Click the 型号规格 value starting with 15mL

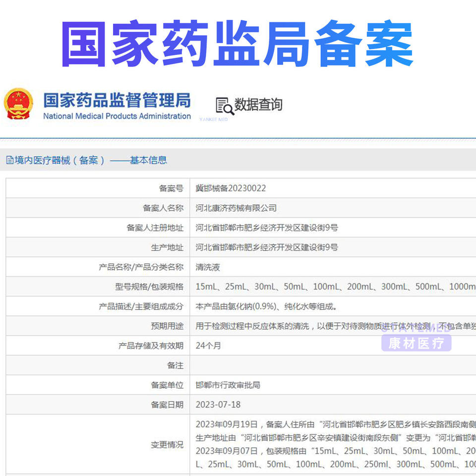(x=332, y=287)
